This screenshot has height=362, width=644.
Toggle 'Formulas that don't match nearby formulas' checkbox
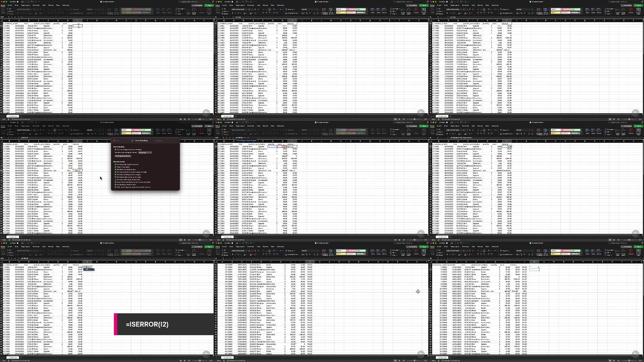(x=116, y=172)
